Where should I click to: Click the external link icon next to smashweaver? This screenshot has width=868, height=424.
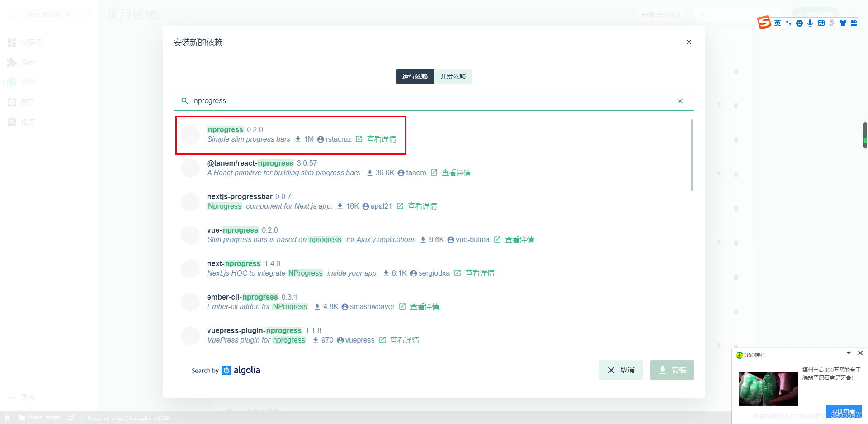point(402,306)
